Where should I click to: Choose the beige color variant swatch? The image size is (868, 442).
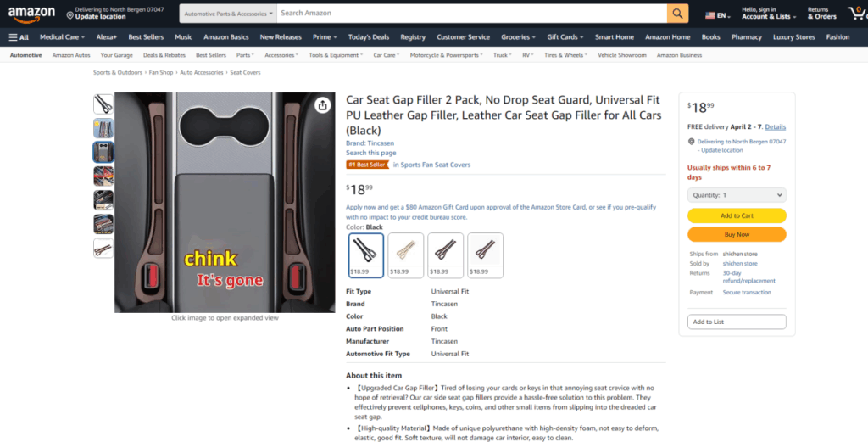click(x=406, y=255)
